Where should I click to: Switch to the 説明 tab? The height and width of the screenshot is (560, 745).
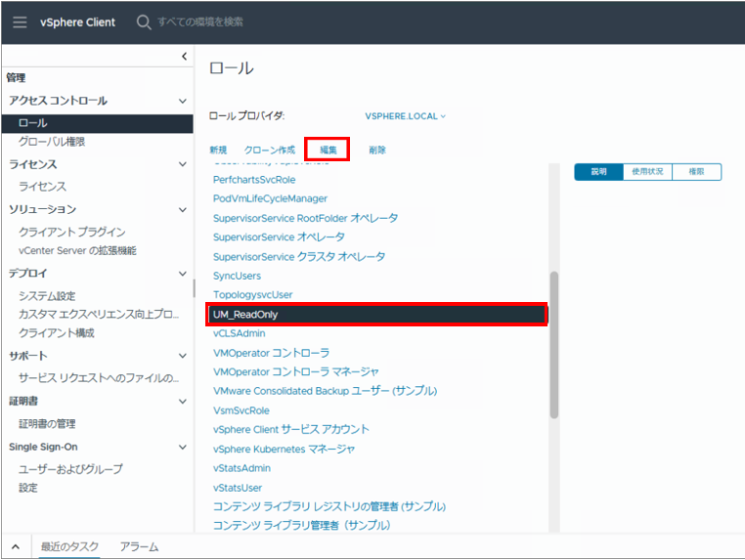[x=598, y=172]
